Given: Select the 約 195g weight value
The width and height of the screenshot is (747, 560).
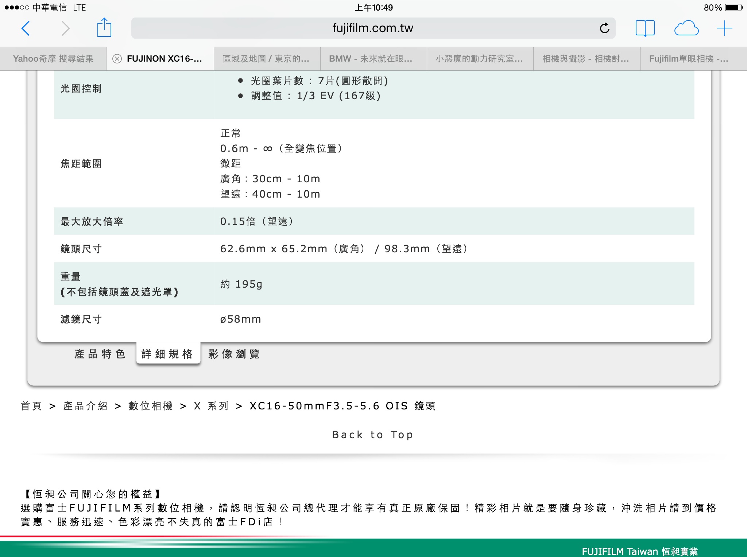Looking at the screenshot, I should click(241, 284).
